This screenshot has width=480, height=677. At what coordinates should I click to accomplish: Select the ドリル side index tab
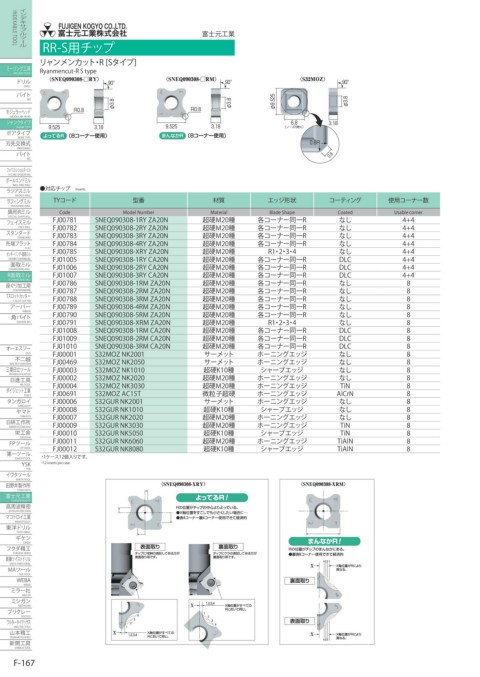(x=16, y=83)
